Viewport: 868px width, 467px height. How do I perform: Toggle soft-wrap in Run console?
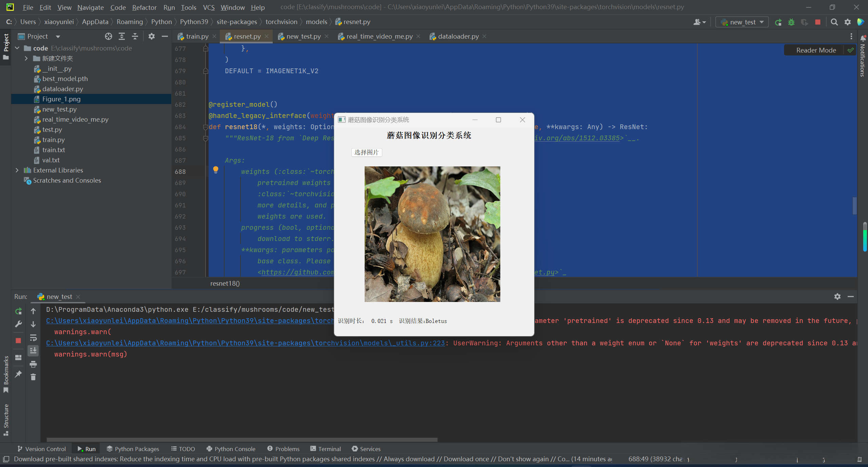(x=33, y=338)
